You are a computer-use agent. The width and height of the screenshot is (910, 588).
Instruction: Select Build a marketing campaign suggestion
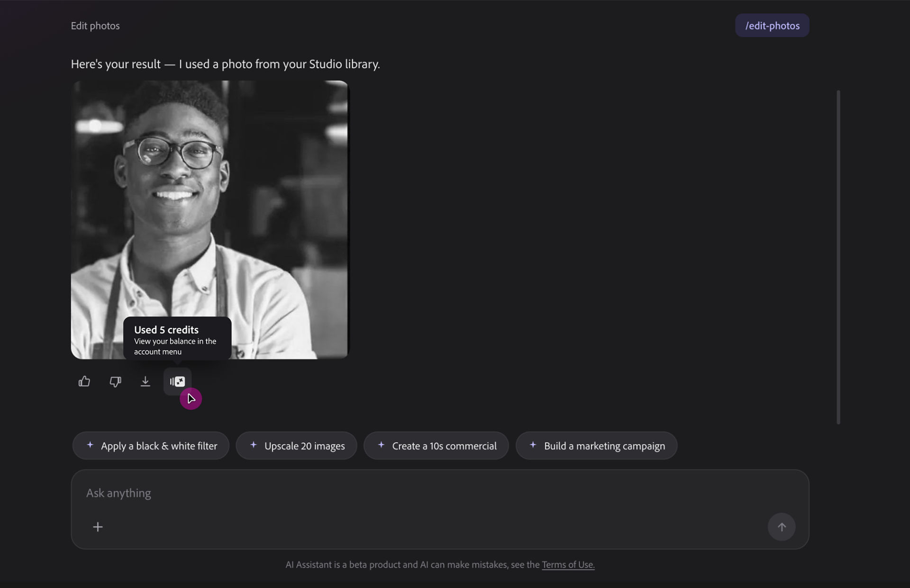click(x=596, y=446)
